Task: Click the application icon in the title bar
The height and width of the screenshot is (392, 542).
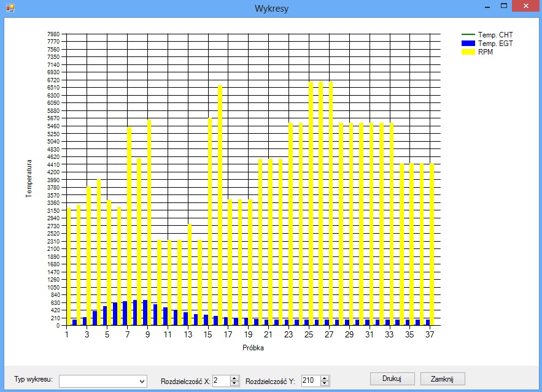Action: click(x=10, y=8)
